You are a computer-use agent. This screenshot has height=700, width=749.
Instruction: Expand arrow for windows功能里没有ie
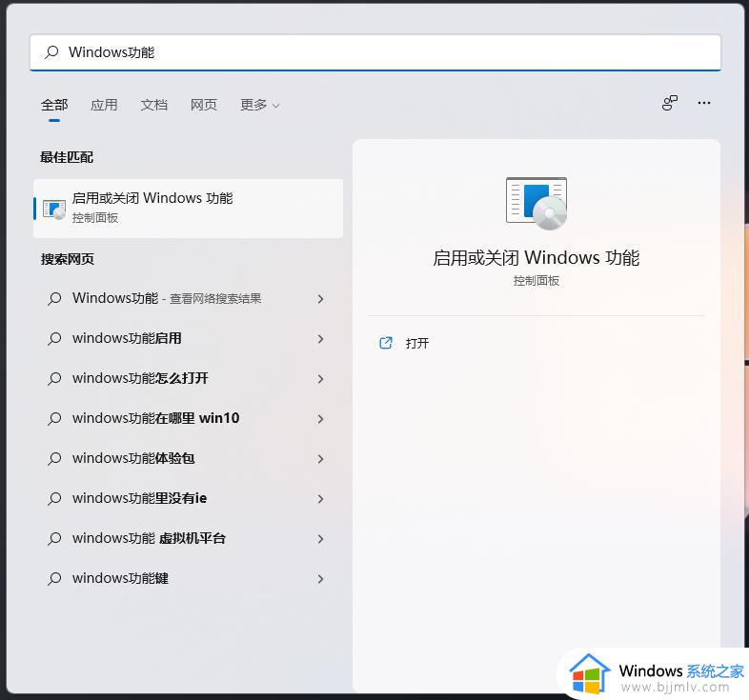[x=320, y=499]
